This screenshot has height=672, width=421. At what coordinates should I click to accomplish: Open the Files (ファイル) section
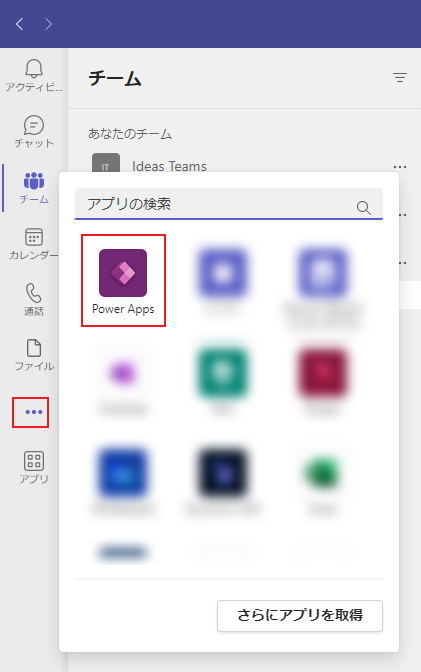point(34,355)
